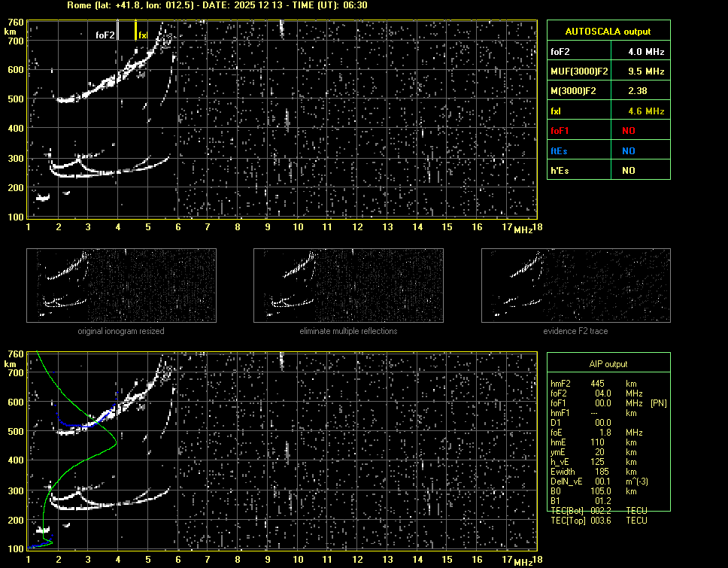Click the AUTOSCALA output header
728x568 pixels.
tap(608, 32)
